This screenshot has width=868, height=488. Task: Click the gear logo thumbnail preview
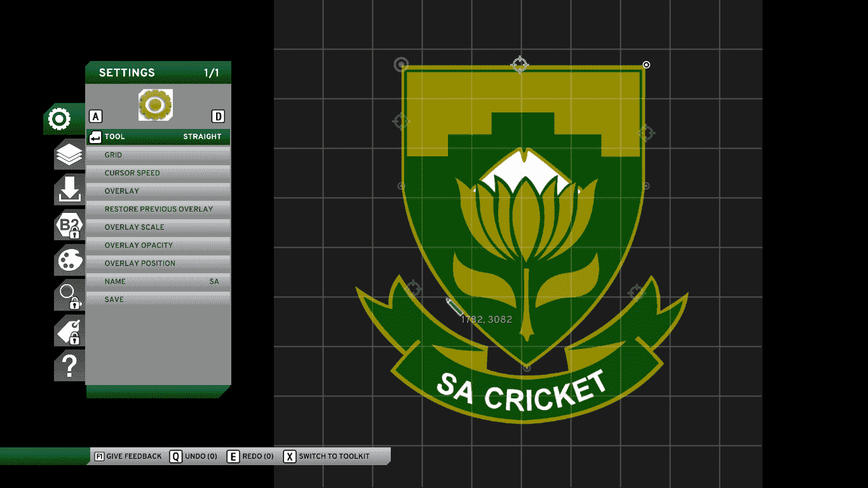pos(156,105)
